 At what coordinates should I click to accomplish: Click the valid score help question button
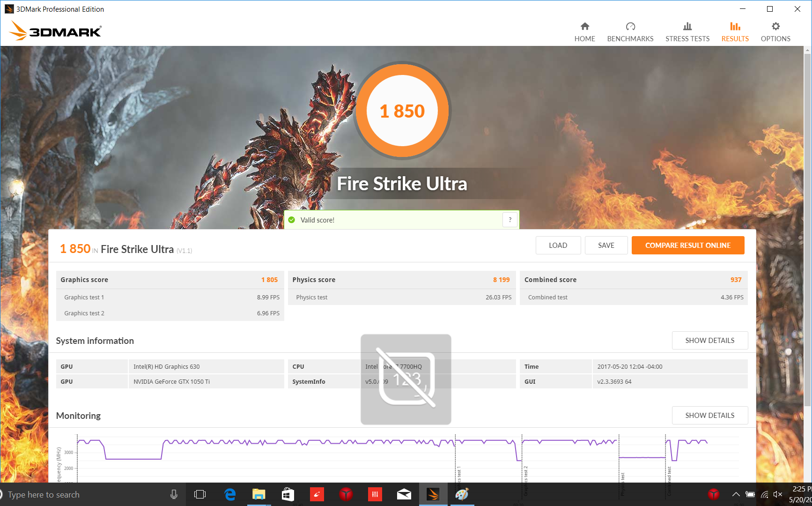tap(510, 220)
